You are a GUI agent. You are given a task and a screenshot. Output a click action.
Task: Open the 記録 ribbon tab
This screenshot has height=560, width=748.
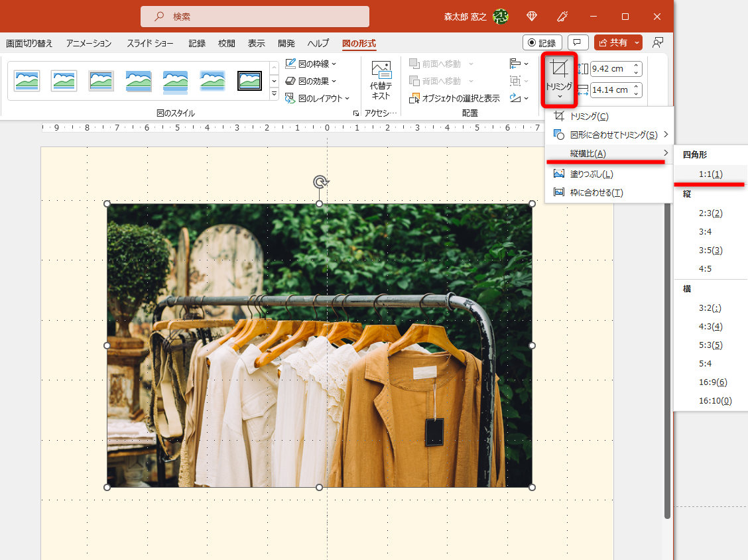[196, 43]
